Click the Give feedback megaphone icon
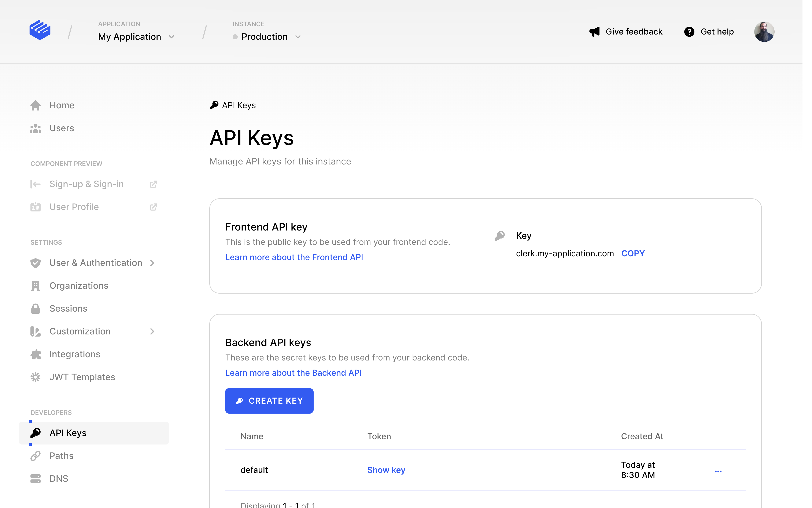This screenshot has width=812, height=508. [x=594, y=32]
